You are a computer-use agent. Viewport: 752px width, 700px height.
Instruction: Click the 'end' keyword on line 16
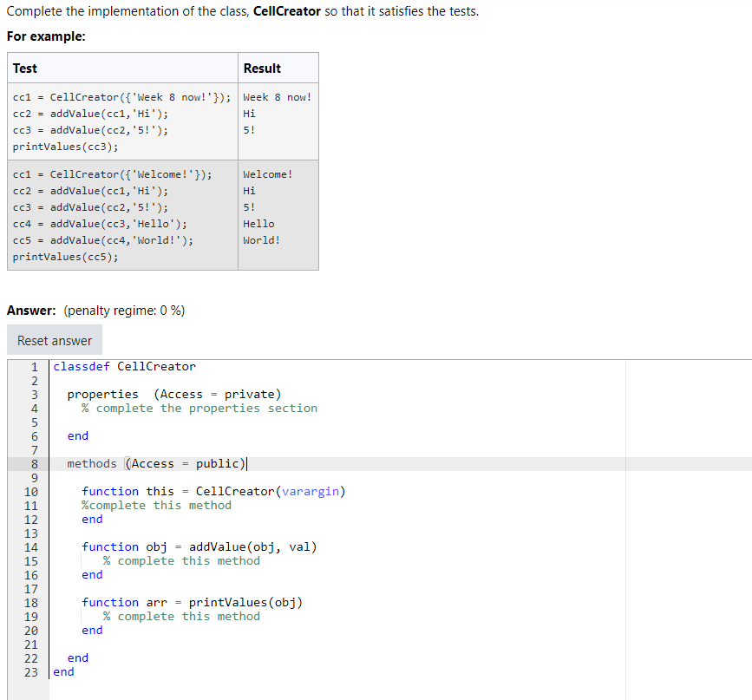[92, 575]
